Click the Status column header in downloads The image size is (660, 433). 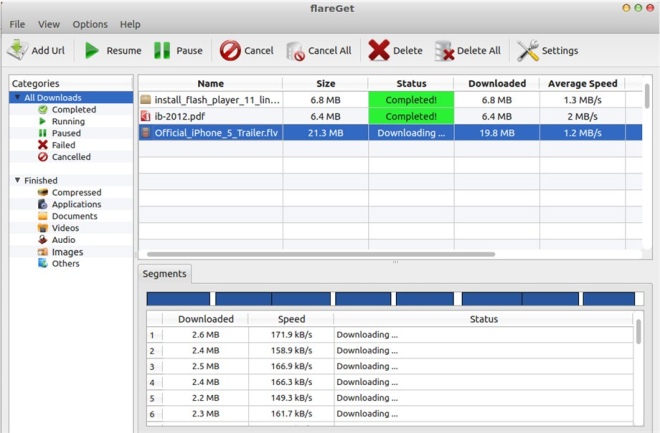tap(411, 83)
